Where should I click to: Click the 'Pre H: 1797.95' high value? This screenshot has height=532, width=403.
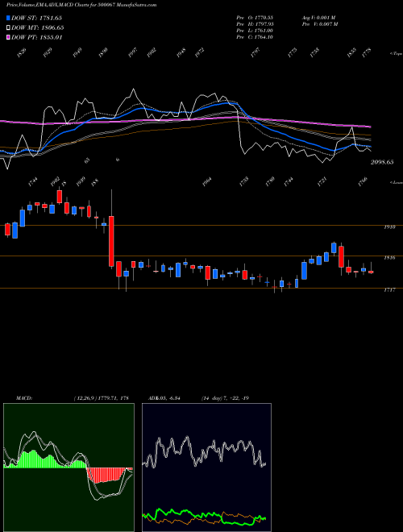click(255, 23)
